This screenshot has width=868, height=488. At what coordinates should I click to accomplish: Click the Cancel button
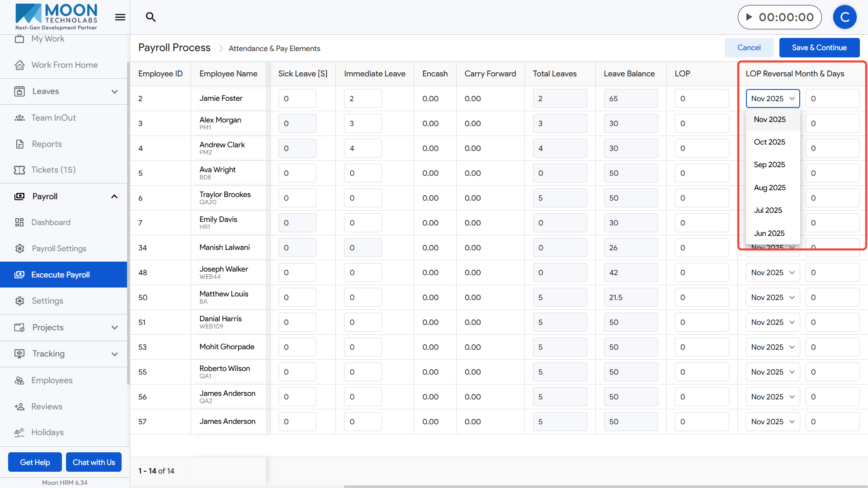click(x=749, y=47)
